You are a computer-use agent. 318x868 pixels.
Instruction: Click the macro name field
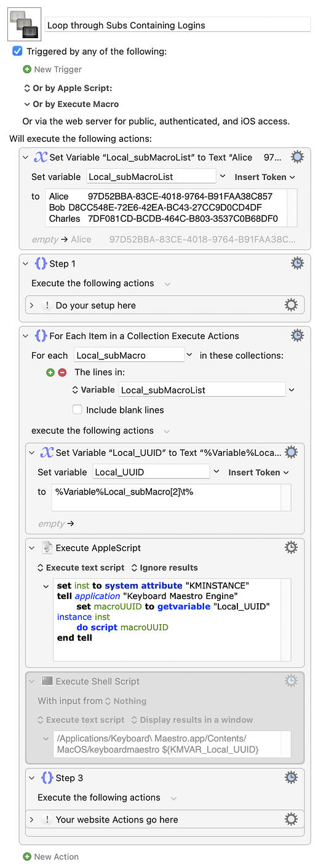[x=178, y=25]
